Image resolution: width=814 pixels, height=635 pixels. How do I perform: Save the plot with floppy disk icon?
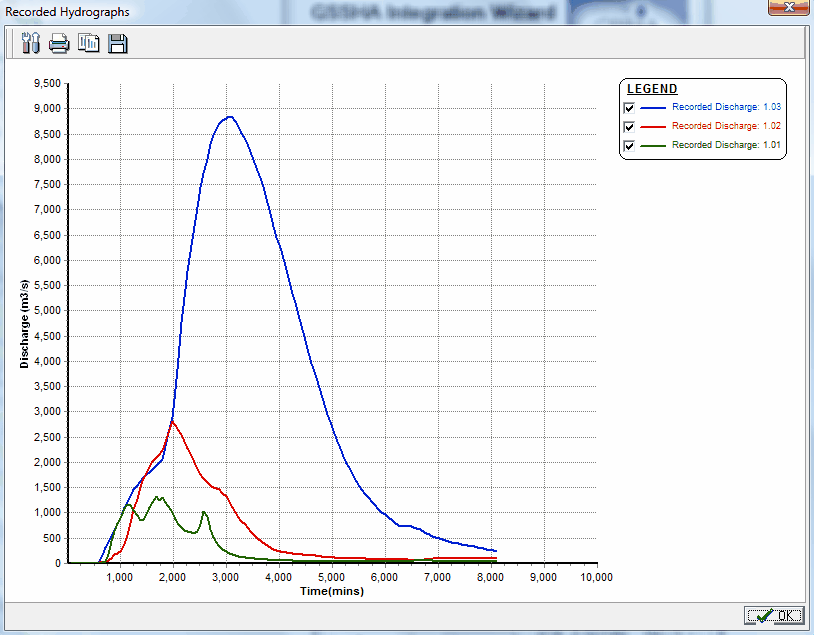[118, 43]
